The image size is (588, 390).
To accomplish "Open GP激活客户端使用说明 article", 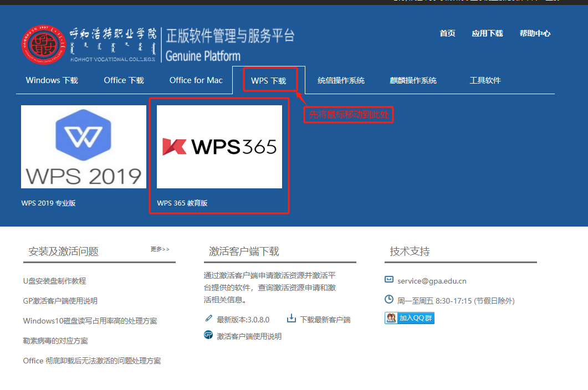I will 60,301.
